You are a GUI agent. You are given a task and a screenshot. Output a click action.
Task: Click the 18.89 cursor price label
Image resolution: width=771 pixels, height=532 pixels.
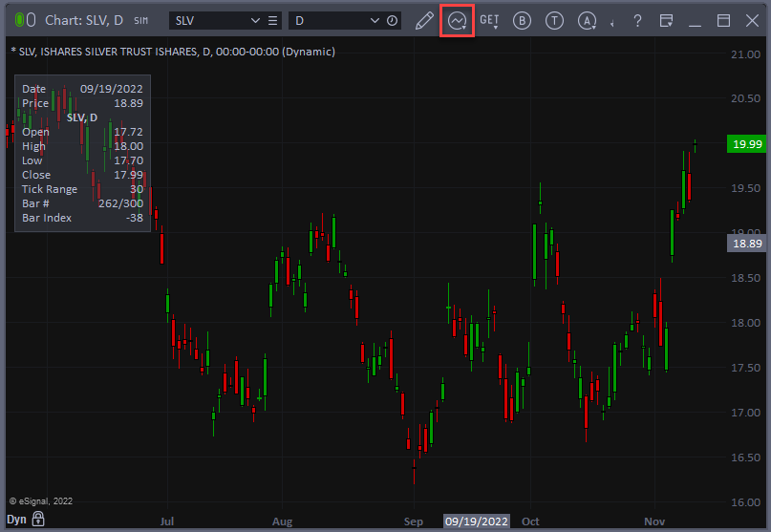(746, 244)
